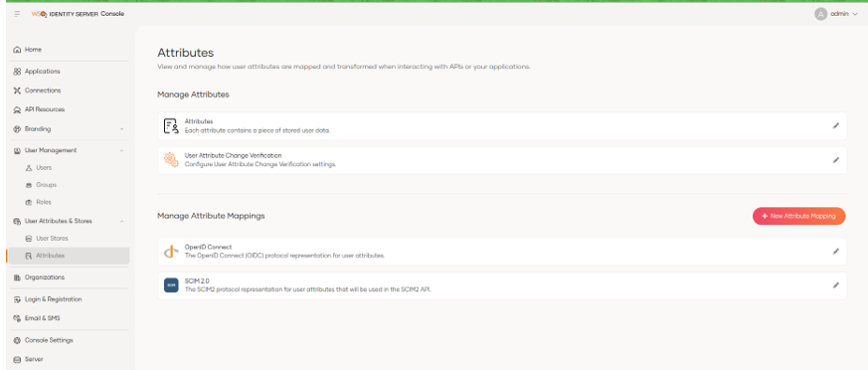Click the SCIM 2.0 logo icon

171,285
